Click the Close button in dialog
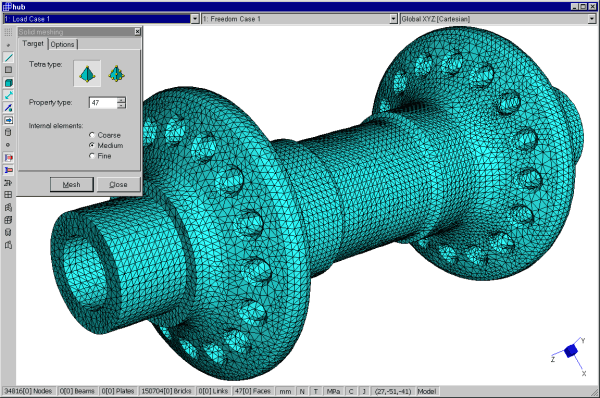The width and height of the screenshot is (600, 398). 118,184
